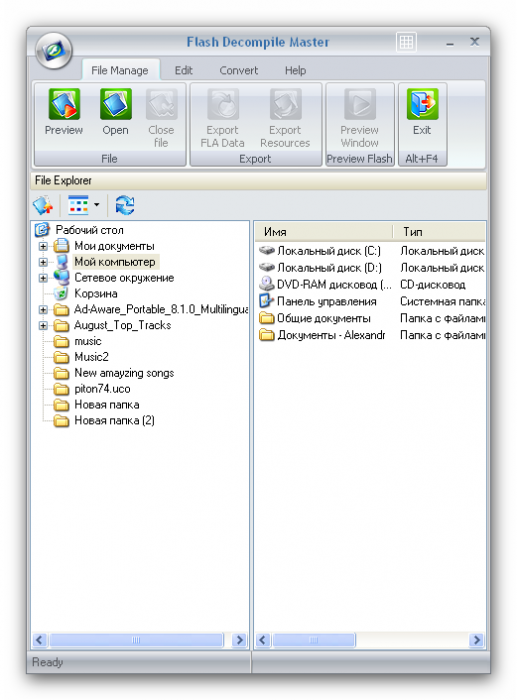
Task: Click Системная папка type cell
Action: point(442,301)
